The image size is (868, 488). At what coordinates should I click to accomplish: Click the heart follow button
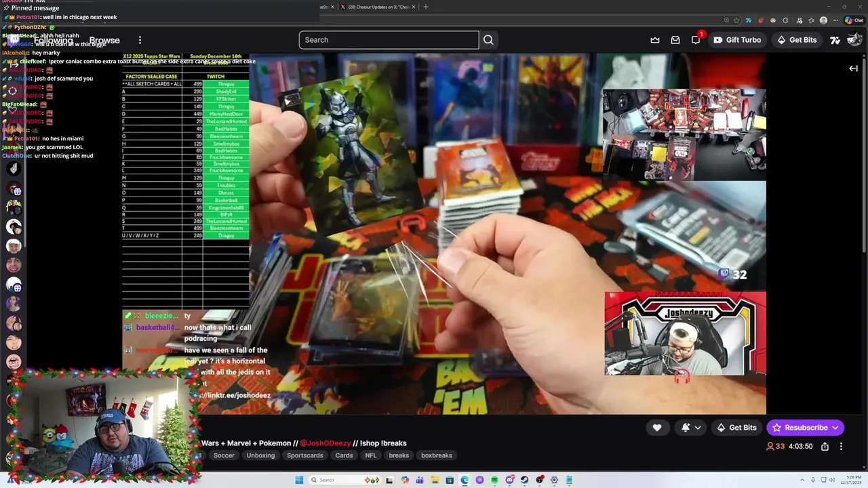pos(657,428)
